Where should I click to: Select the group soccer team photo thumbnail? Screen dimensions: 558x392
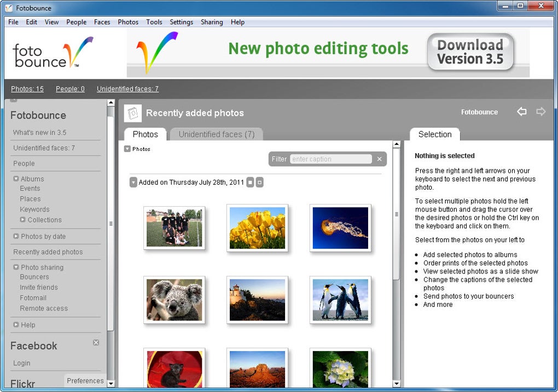[175, 228]
